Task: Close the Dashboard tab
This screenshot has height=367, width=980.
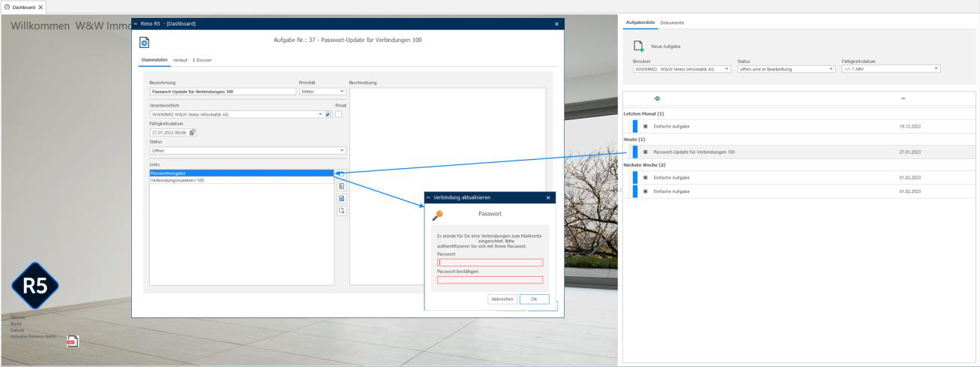Action: [41, 7]
